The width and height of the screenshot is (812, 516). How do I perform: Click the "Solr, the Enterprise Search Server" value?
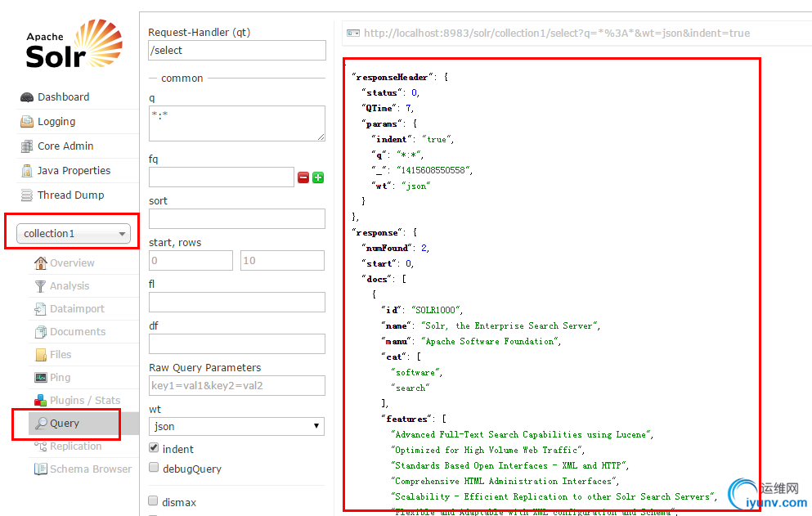(509, 325)
